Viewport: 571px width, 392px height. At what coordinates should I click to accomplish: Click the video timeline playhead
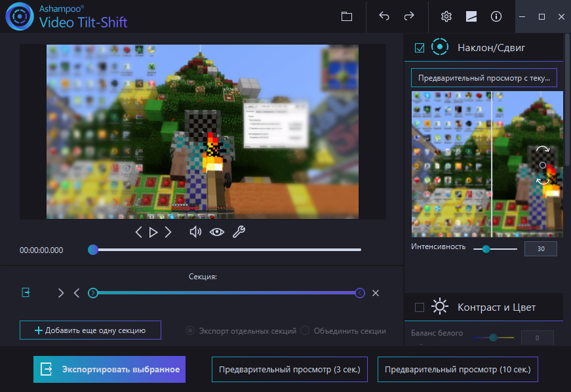click(93, 250)
